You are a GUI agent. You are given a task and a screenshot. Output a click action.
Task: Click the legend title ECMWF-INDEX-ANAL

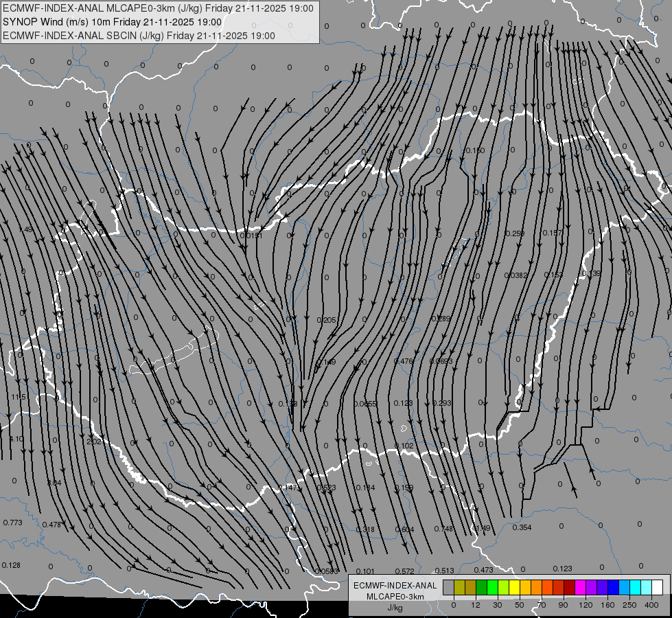[395, 586]
